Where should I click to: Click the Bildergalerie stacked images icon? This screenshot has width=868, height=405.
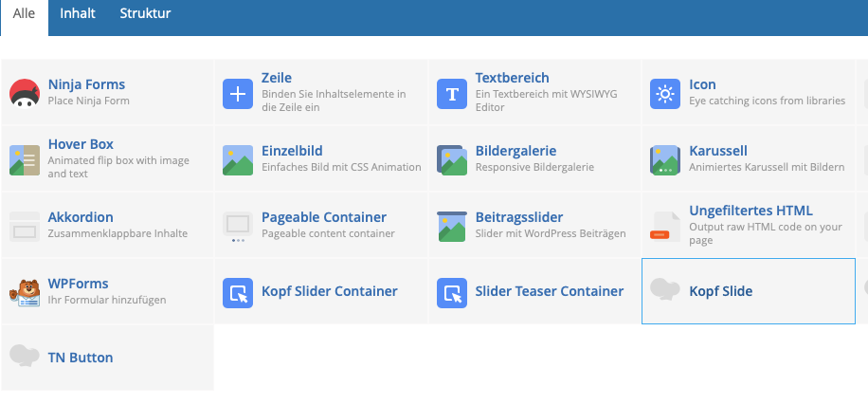coord(452,160)
